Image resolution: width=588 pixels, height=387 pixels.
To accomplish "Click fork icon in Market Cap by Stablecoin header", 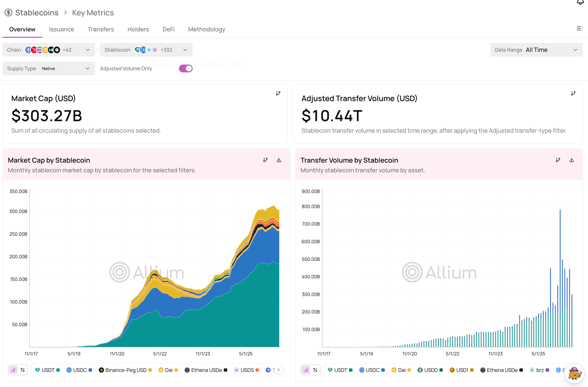I will pyautogui.click(x=265, y=160).
